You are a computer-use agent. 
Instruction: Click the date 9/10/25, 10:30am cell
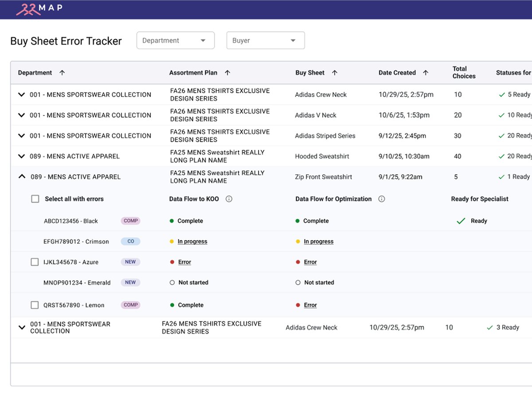[x=404, y=156]
